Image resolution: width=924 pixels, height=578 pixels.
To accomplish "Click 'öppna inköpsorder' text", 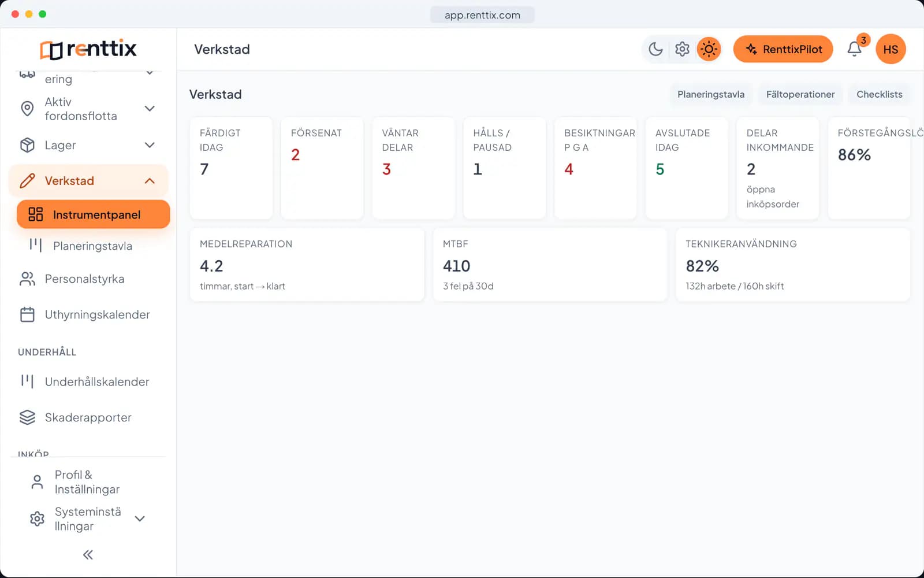I will pos(773,197).
